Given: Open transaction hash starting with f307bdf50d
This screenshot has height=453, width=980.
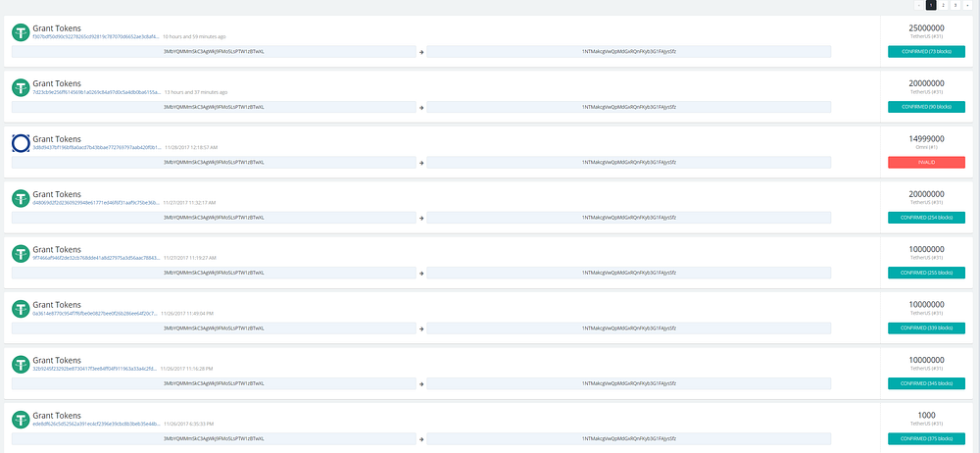Looking at the screenshot, I should pos(96,37).
